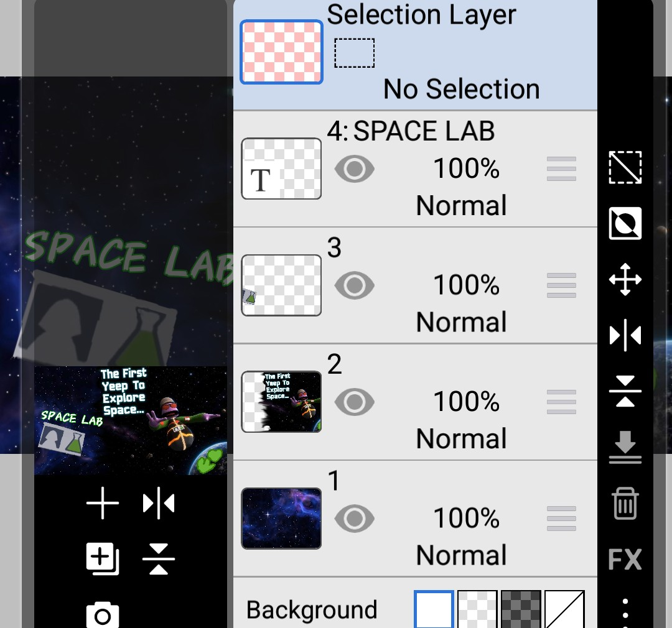The image size is (672, 628).
Task: Select the Selection Layer thumbnail
Action: tap(281, 52)
